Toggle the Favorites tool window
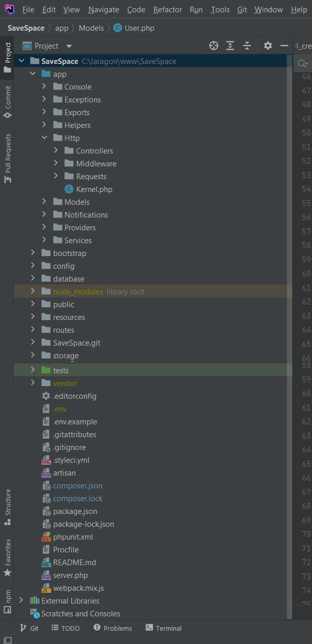This screenshot has height=644, width=312. tap(7, 557)
